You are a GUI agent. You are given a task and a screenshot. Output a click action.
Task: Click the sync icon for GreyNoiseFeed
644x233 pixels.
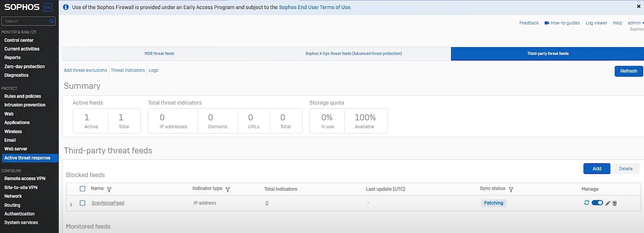[586, 203]
